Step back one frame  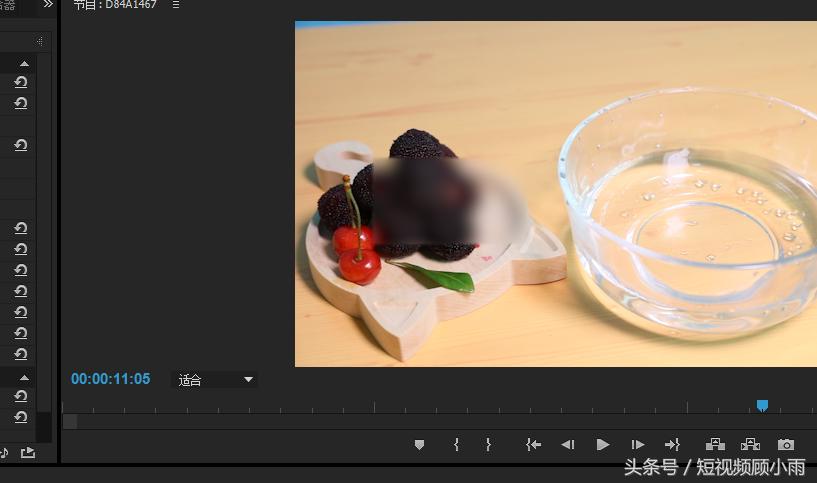pyautogui.click(x=567, y=444)
